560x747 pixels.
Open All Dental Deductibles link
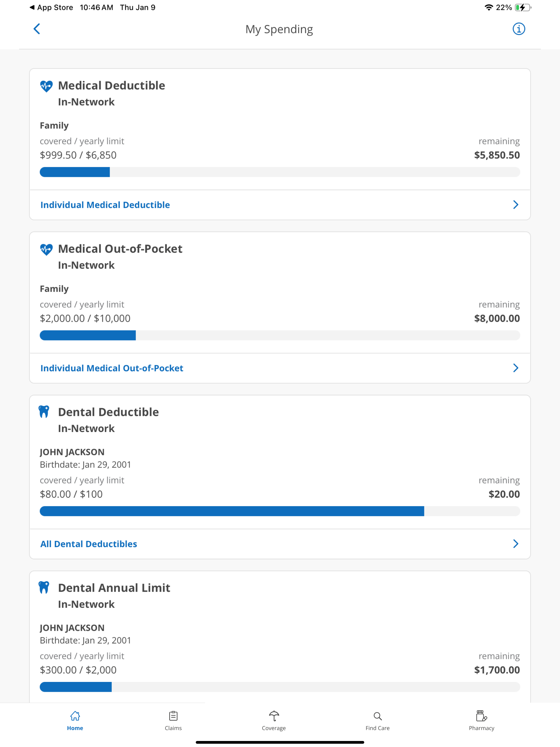coord(89,544)
